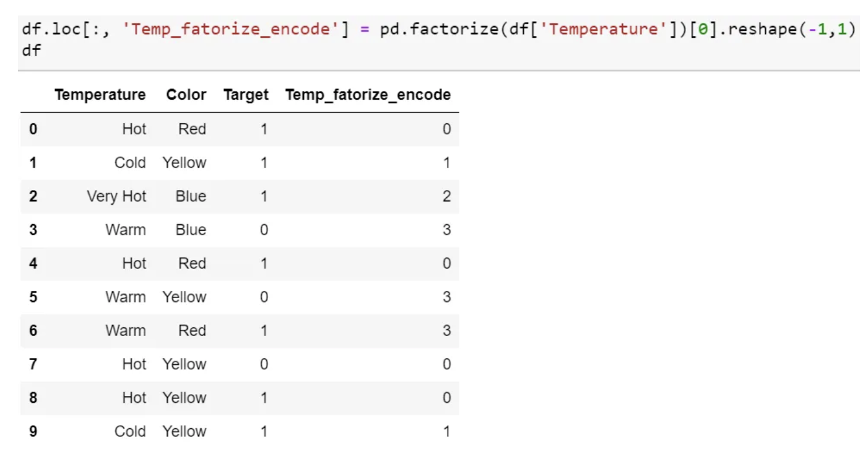Select the Target column header

[x=246, y=95]
